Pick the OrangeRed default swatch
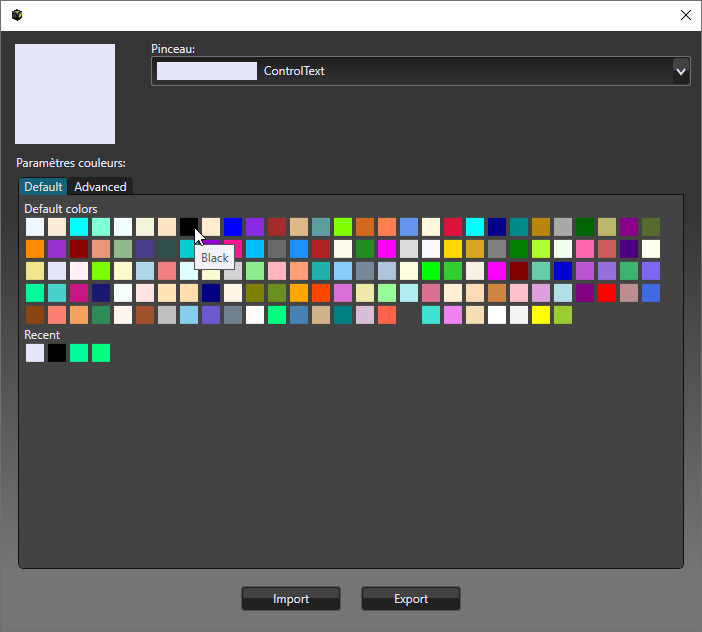The height and width of the screenshot is (632, 702). (x=321, y=293)
